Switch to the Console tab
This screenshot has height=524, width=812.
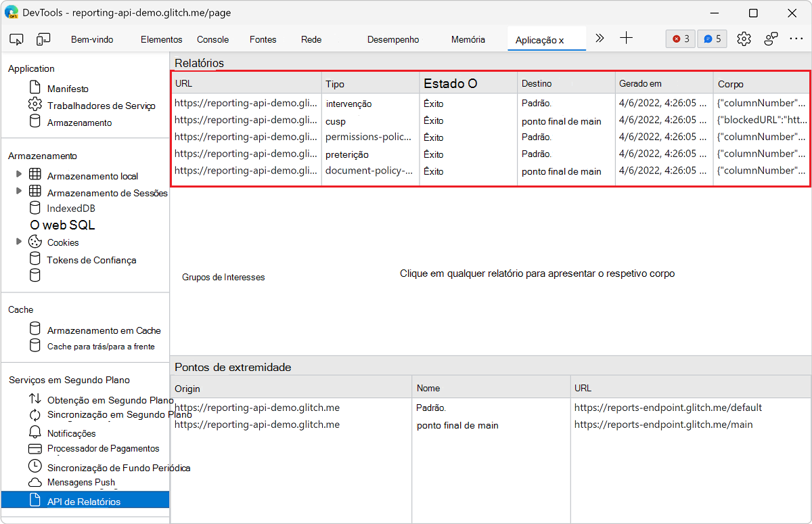(x=212, y=39)
